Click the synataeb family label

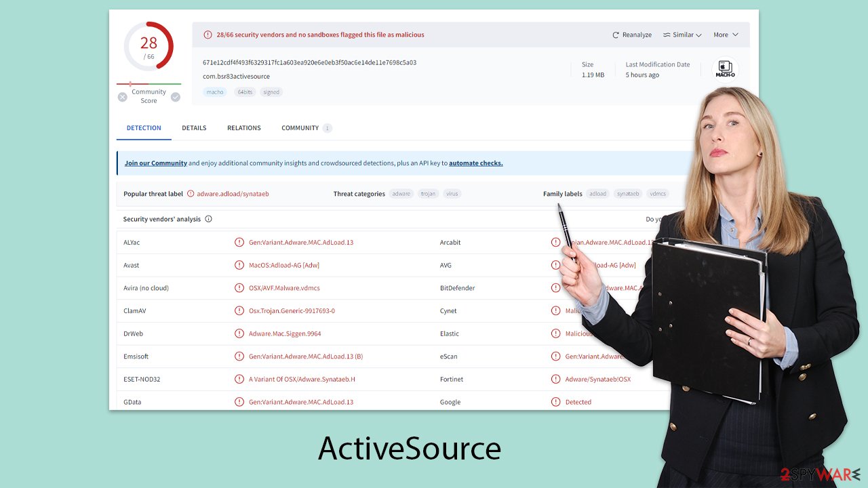pos(628,194)
